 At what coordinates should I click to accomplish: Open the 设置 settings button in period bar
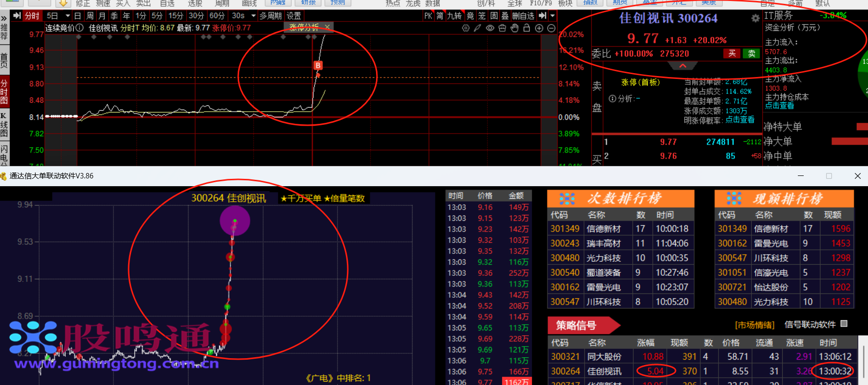(x=294, y=16)
